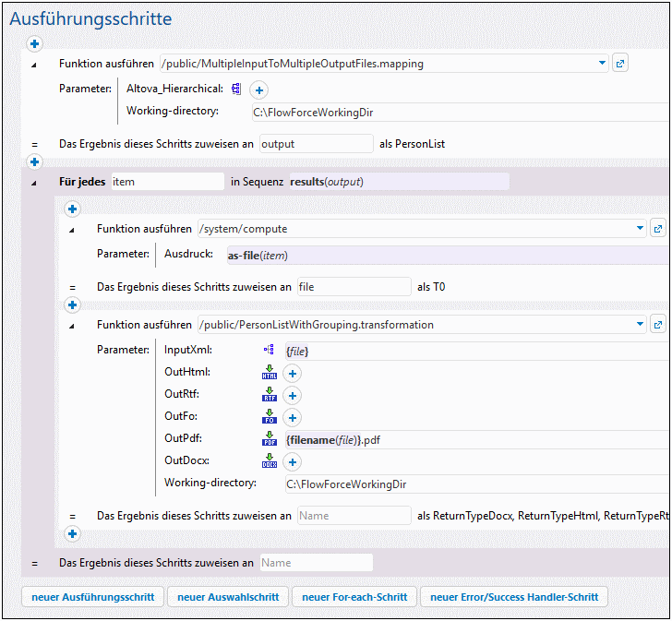Open the MultipleInputToMultipleOutputFiles.mapping function in a new window
This screenshot has width=672, height=621.
pos(620,64)
